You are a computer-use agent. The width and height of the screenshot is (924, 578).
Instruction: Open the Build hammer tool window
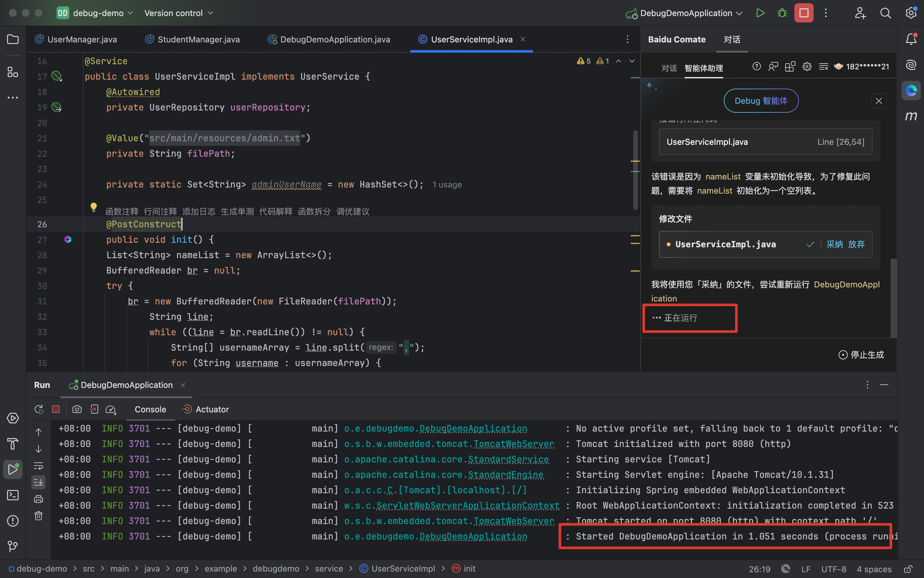13,444
